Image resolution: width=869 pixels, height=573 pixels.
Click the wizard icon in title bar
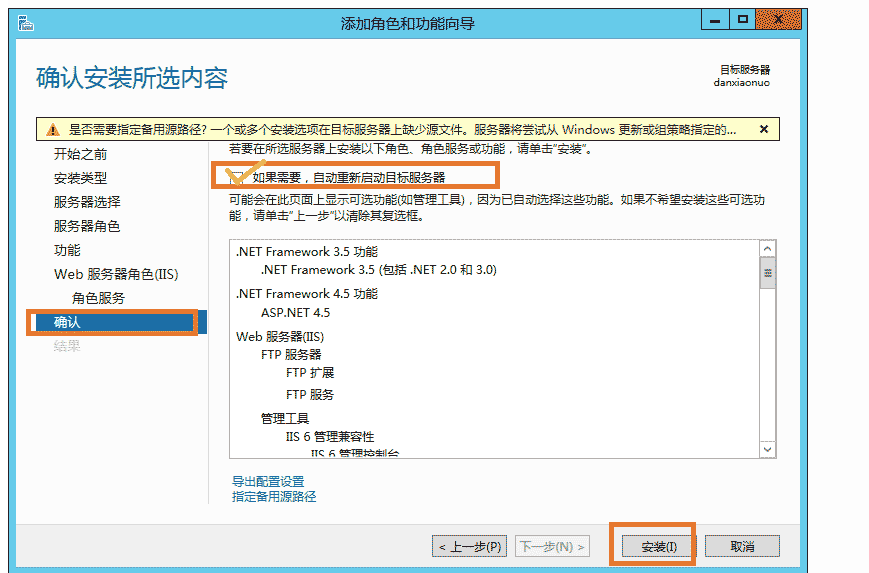tap(25, 23)
